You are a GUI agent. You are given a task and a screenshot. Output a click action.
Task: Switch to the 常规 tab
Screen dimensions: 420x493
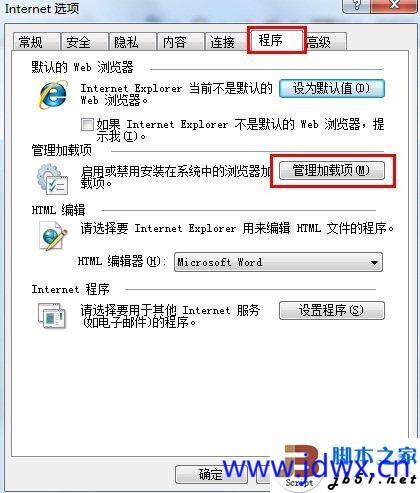click(x=37, y=42)
